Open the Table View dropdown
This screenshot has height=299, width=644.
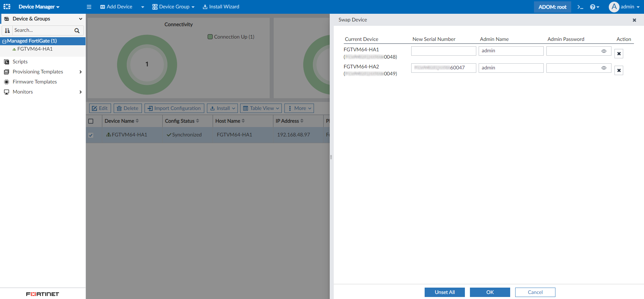(261, 108)
